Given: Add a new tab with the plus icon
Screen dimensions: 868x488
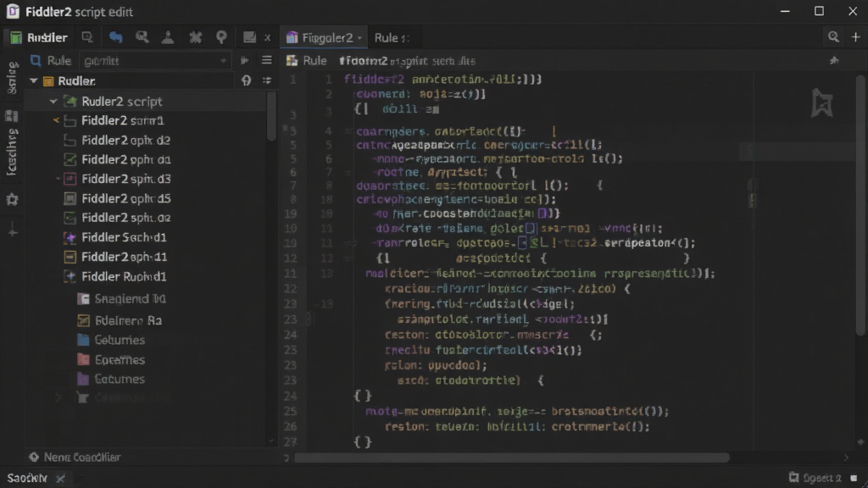Looking at the screenshot, I should pos(856,37).
